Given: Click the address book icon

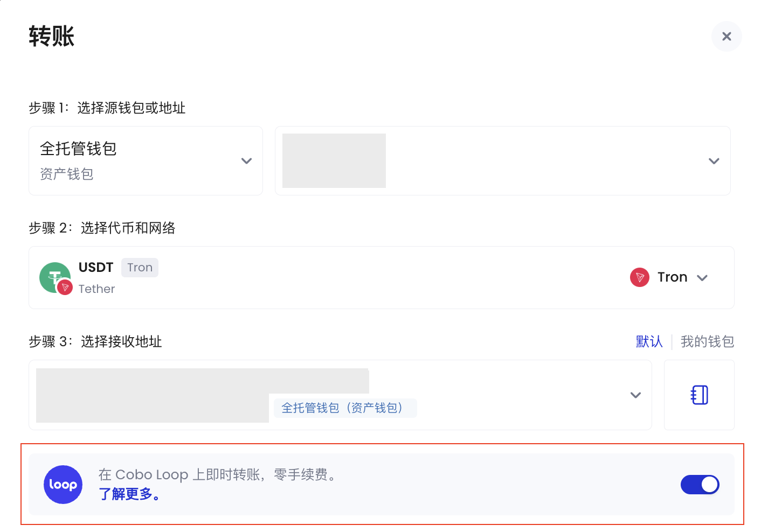Looking at the screenshot, I should click(699, 395).
